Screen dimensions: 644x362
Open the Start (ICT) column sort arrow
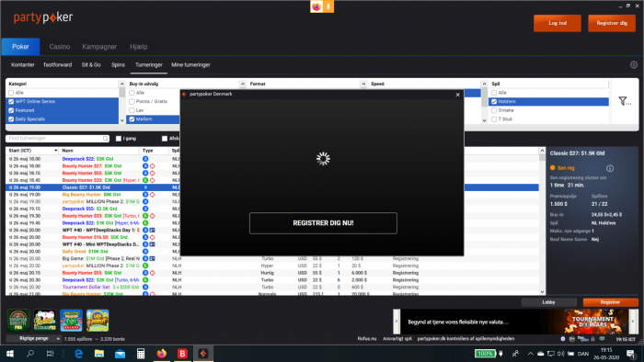click(55, 151)
